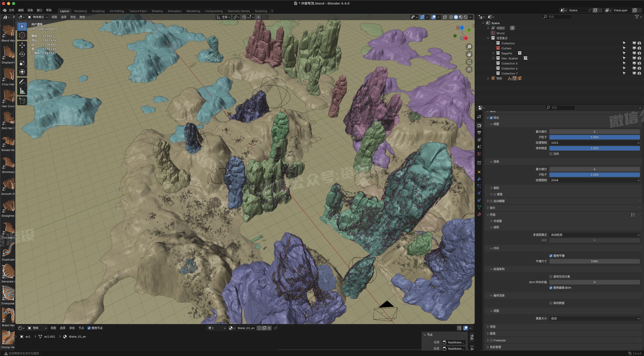Screen dimensions: 644x356
Task: Open the 物体模式 mode dropdown
Action: click(37, 17)
